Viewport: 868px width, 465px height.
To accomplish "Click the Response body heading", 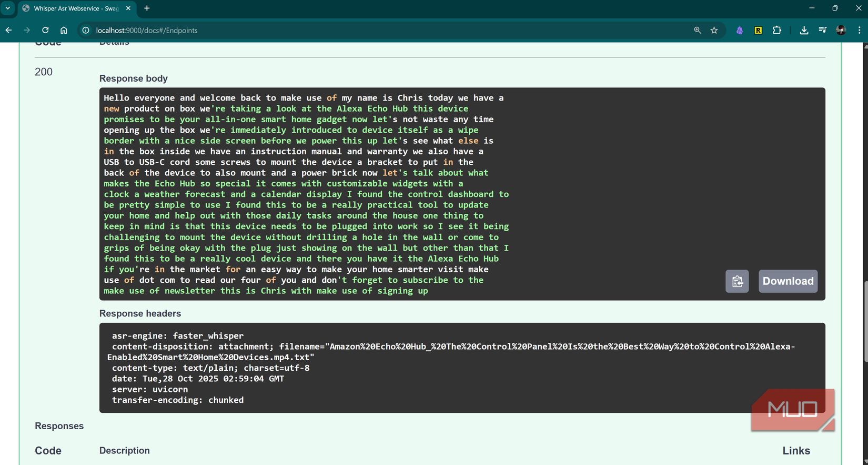I will tap(134, 78).
